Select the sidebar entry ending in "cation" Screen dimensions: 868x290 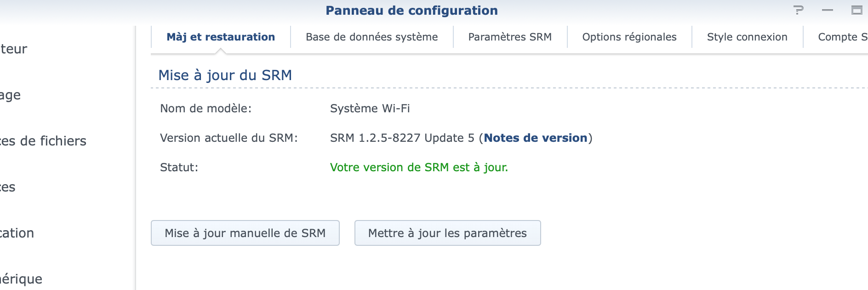(x=17, y=233)
